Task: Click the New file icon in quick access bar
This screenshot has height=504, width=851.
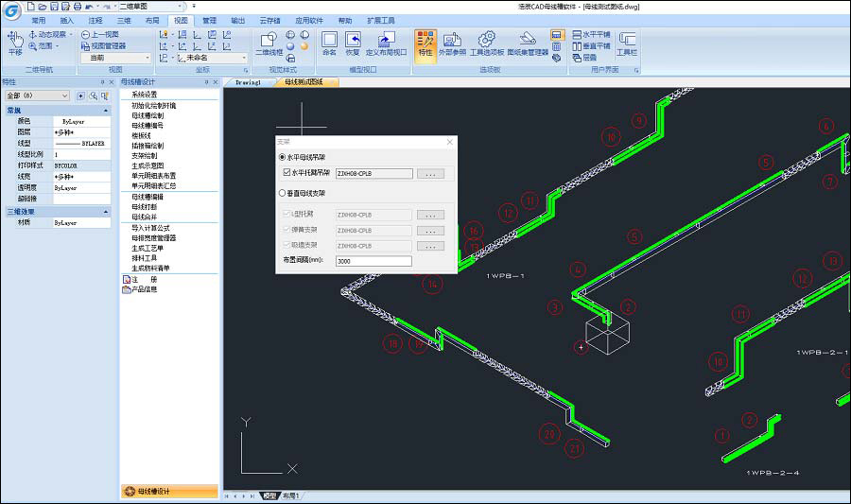Action: tap(31, 7)
